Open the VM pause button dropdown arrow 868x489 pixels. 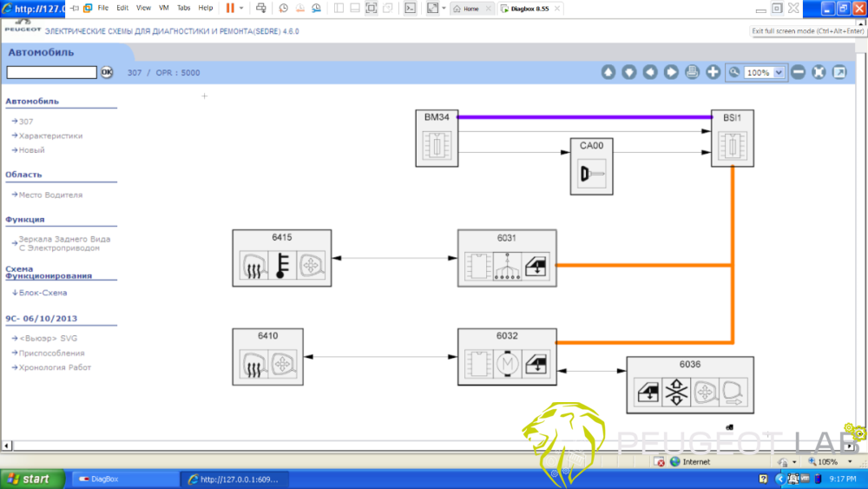pyautogui.click(x=241, y=8)
